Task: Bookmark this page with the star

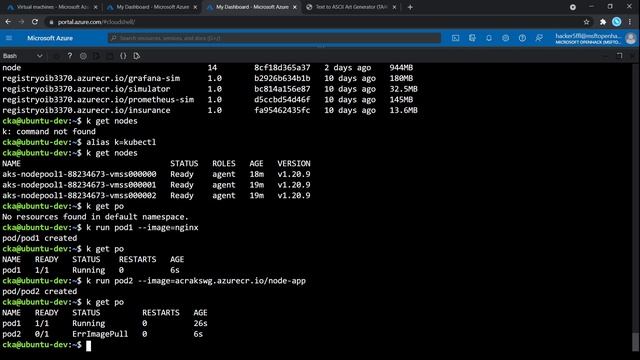Action: [x=587, y=22]
